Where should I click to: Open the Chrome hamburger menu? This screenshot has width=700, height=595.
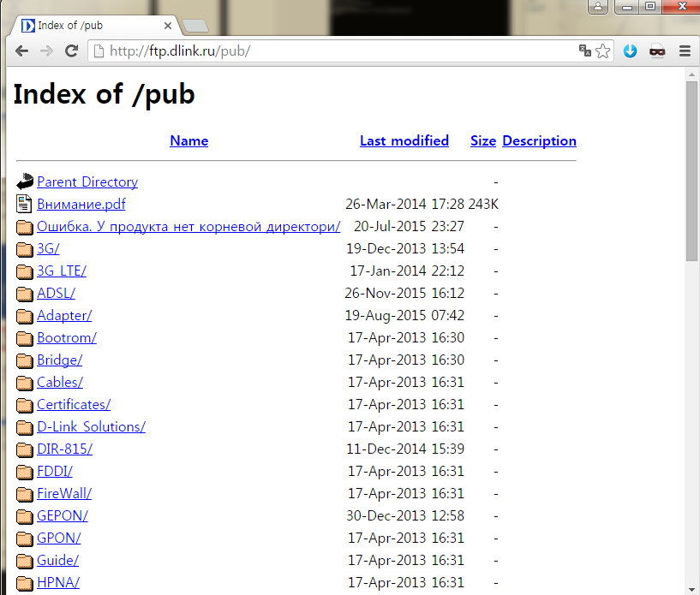point(685,51)
